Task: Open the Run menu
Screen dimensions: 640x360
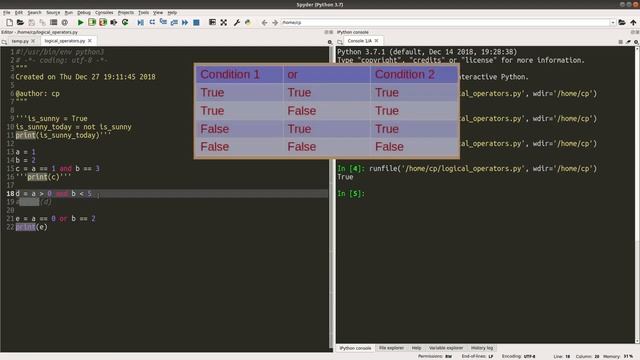Action: click(69, 13)
